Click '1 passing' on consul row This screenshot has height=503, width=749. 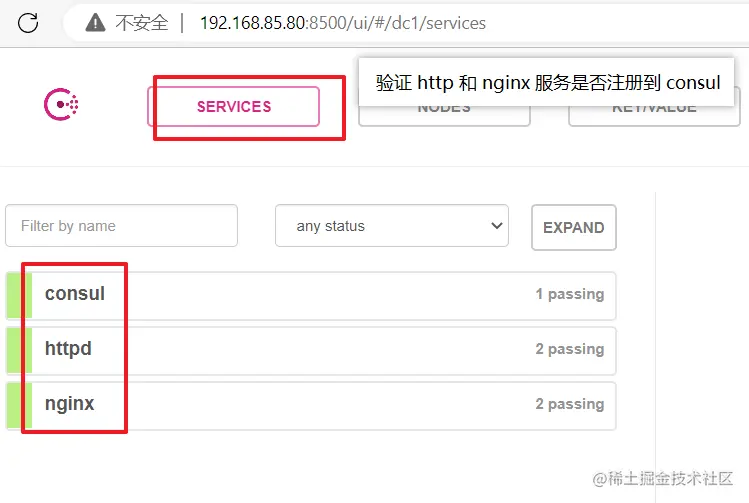coord(570,294)
